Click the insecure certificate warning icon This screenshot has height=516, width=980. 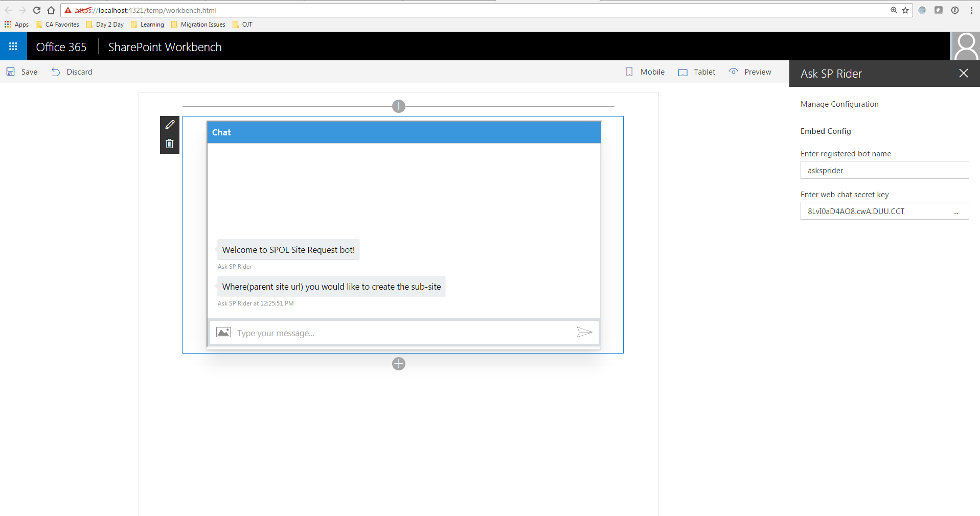coord(68,10)
